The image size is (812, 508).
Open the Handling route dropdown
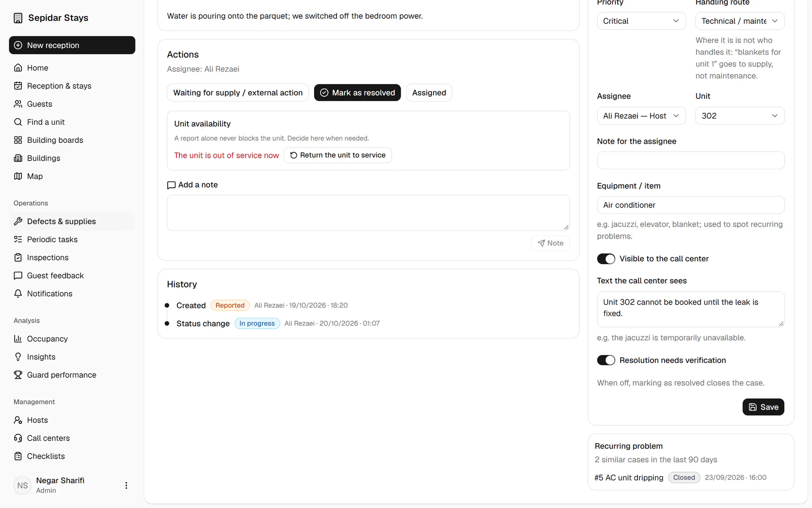point(739,21)
